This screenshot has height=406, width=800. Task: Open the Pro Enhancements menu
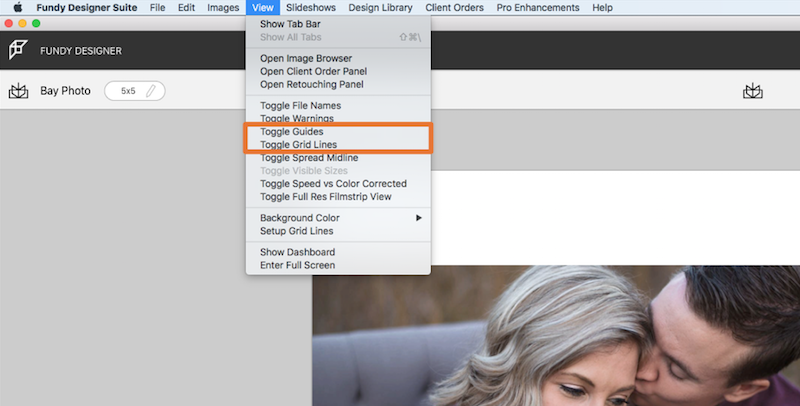click(x=538, y=8)
